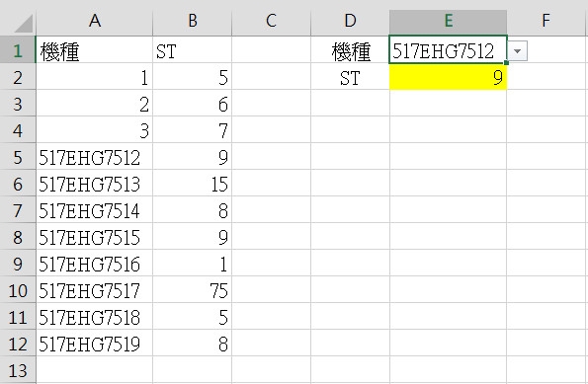Image resolution: width=588 pixels, height=384 pixels.
Task: Select column C header
Action: [271, 21]
